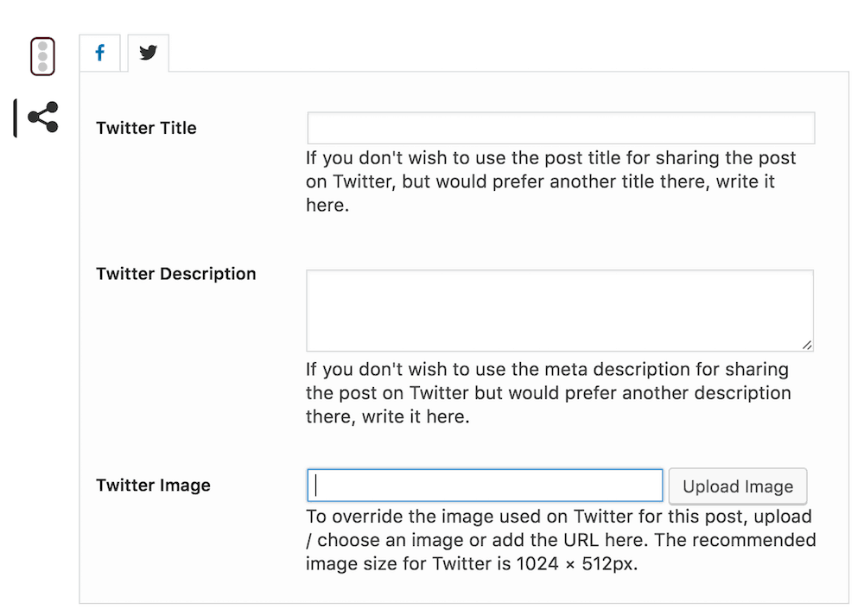Click the Twitter Description label
Viewport: 864px width, 616px height.
[x=175, y=273]
